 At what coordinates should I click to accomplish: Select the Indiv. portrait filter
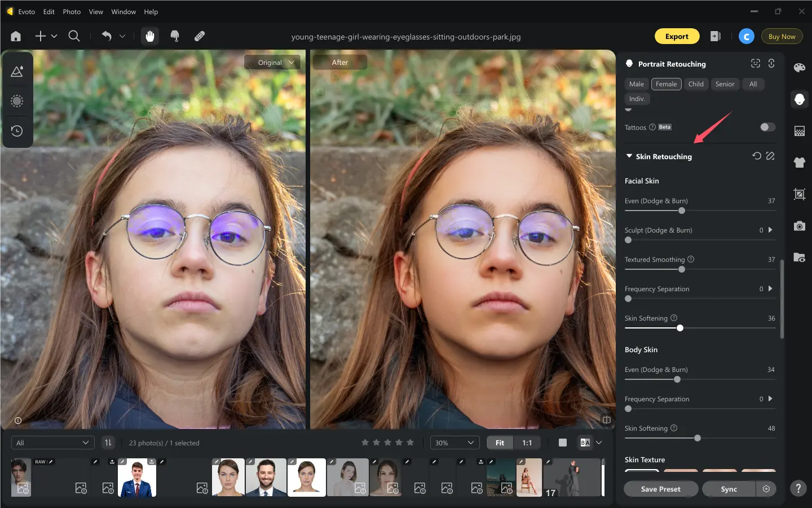(637, 99)
